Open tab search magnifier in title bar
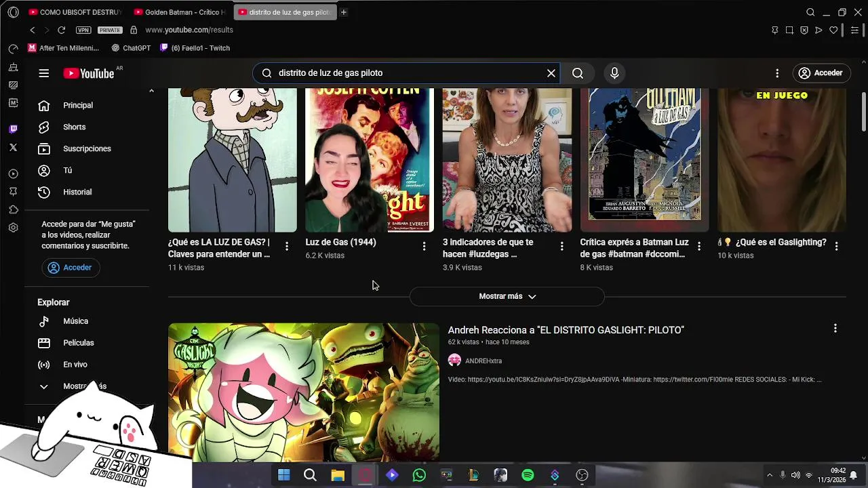The height and width of the screenshot is (488, 868). click(x=810, y=12)
